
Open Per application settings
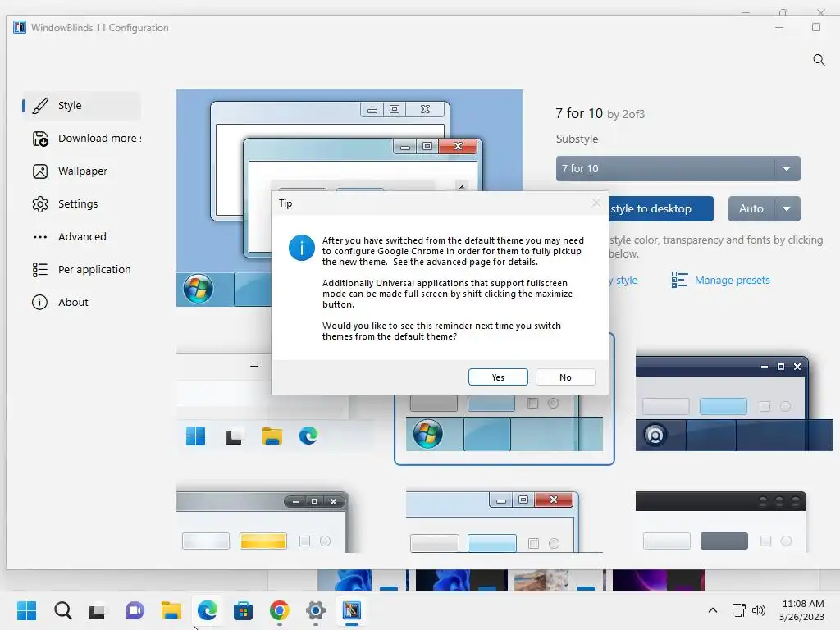(81, 269)
